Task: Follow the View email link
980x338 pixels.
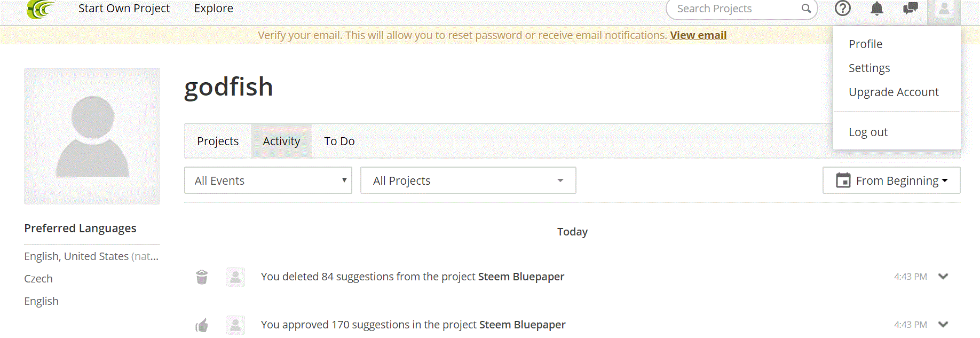Action: (698, 35)
